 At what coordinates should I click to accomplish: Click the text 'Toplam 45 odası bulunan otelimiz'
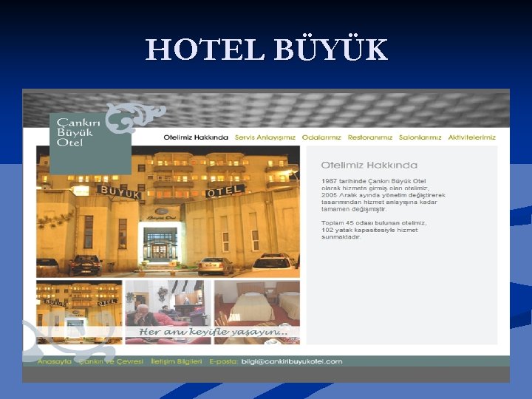point(374,223)
